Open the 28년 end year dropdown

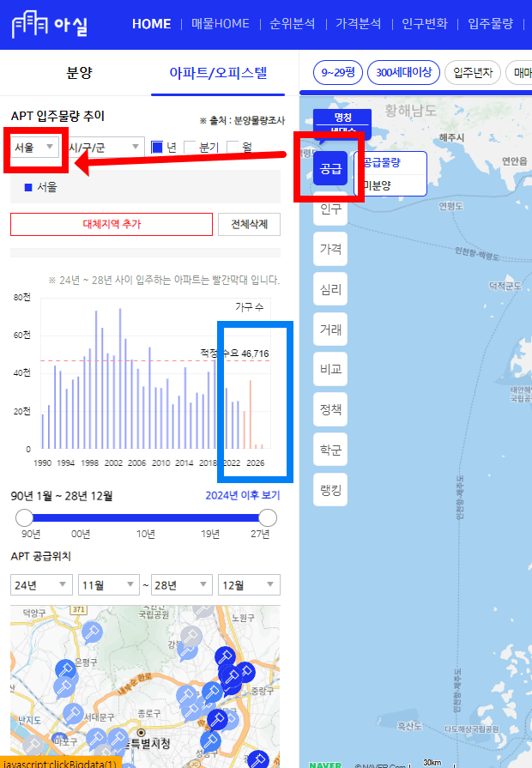click(182, 585)
